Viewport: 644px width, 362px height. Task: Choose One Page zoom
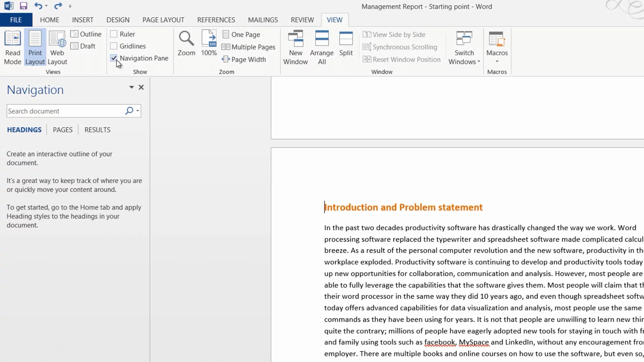[241, 35]
